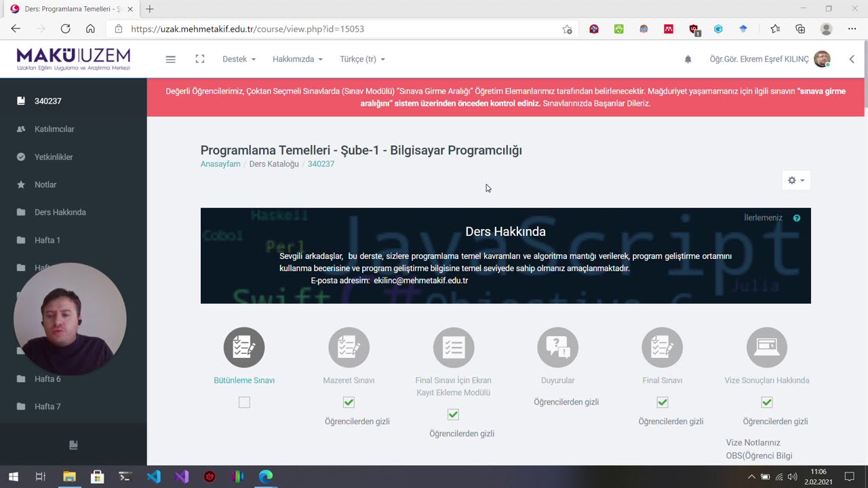Open File Explorer from the taskbar
Image resolution: width=868 pixels, height=488 pixels.
tap(69, 476)
